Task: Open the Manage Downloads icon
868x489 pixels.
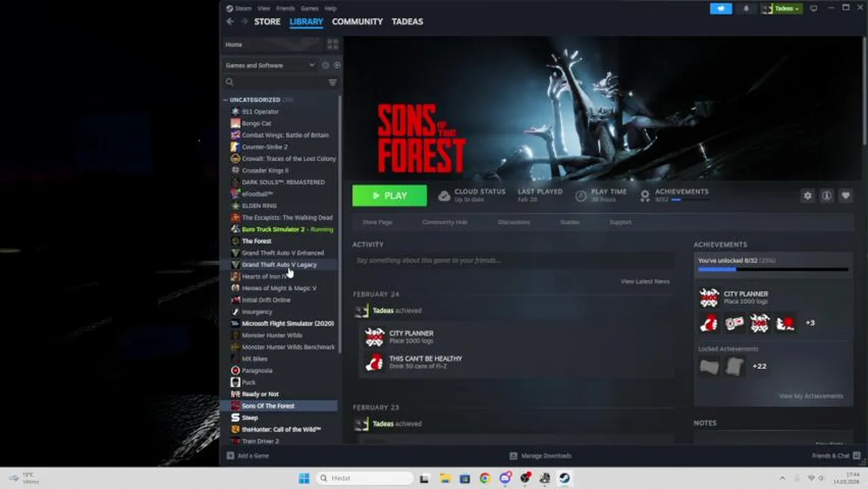Action: (513, 456)
